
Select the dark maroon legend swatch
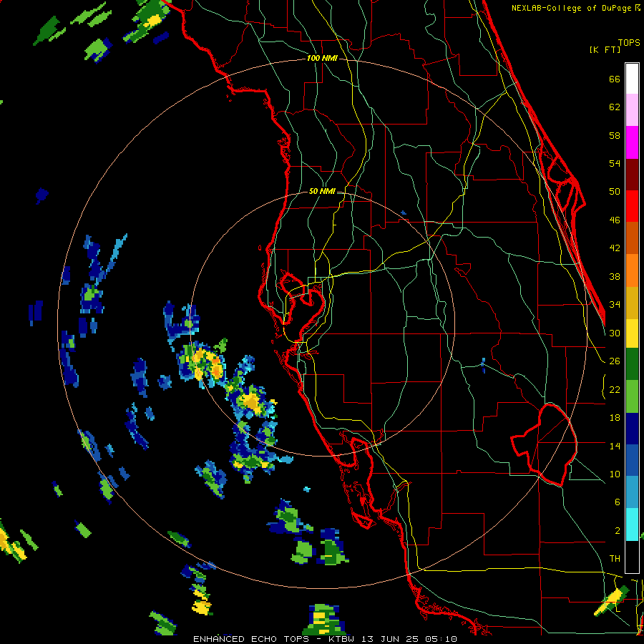point(632,175)
